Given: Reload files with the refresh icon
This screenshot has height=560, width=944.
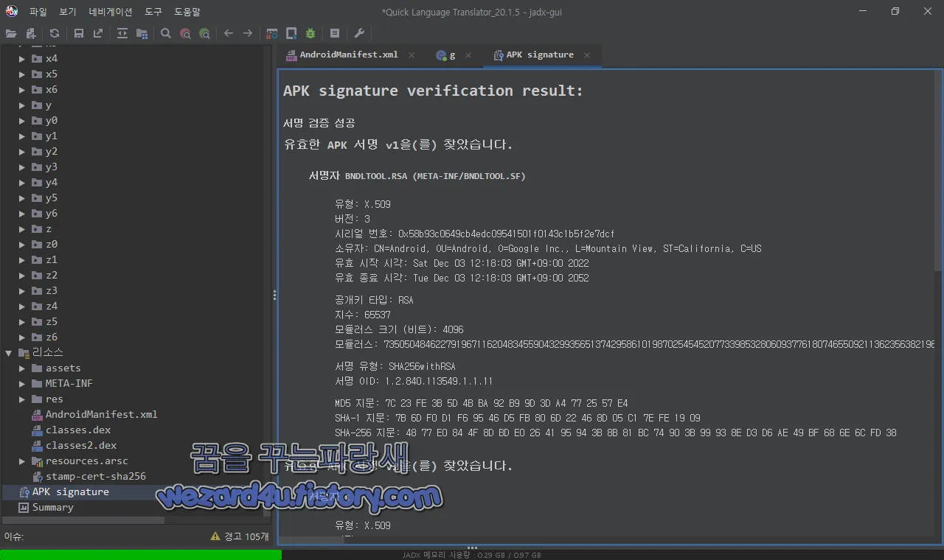Looking at the screenshot, I should point(55,33).
